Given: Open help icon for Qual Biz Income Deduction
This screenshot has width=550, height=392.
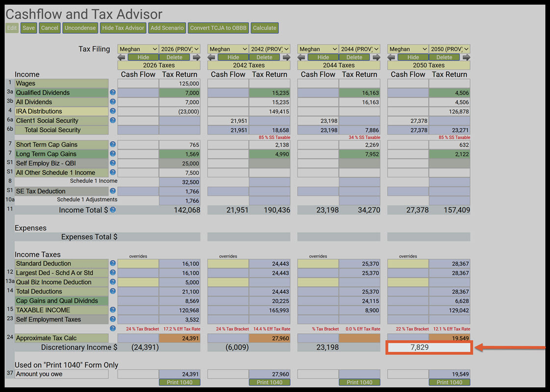Looking at the screenshot, I should tap(113, 282).
